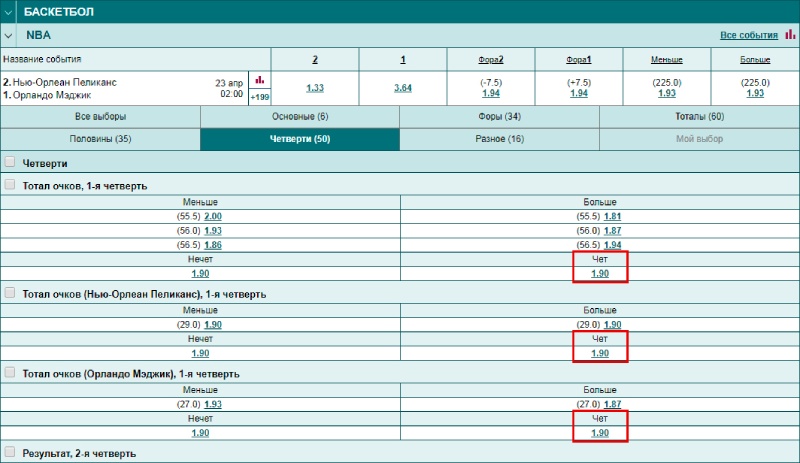
Task: Pick Чет 1.90 for Нью-Орлеан Пеликанс total
Action: 600,353
